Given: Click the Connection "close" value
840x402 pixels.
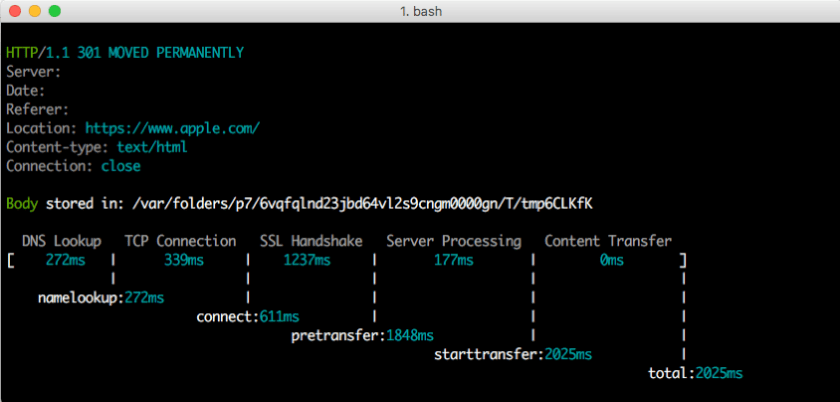Looking at the screenshot, I should click(120, 166).
